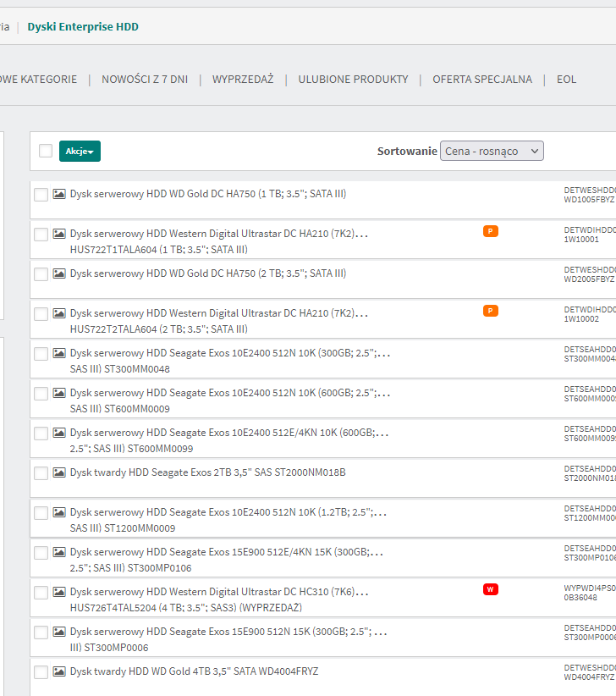616x696 pixels.
Task: Check the Seagate ST300MP0106 row
Action: point(41,553)
